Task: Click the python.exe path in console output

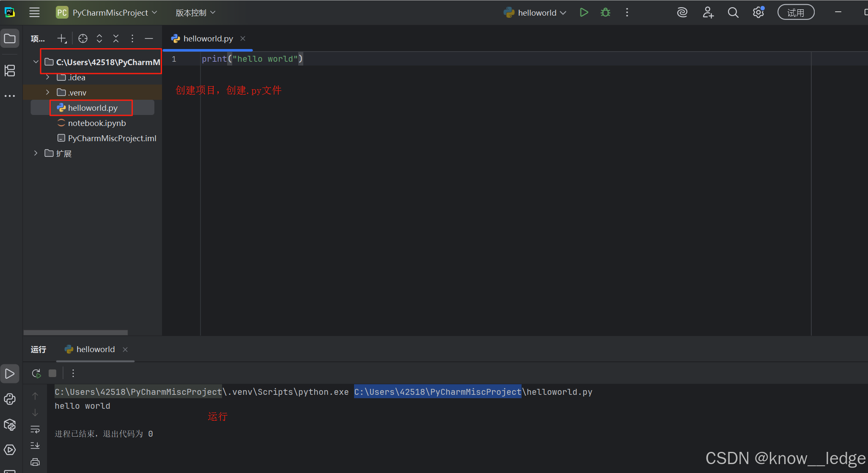Action: point(201,392)
